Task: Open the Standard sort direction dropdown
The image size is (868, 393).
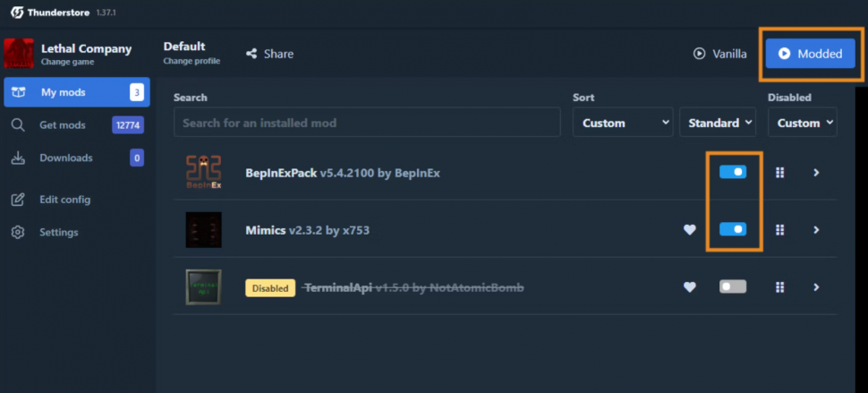Action: (718, 123)
